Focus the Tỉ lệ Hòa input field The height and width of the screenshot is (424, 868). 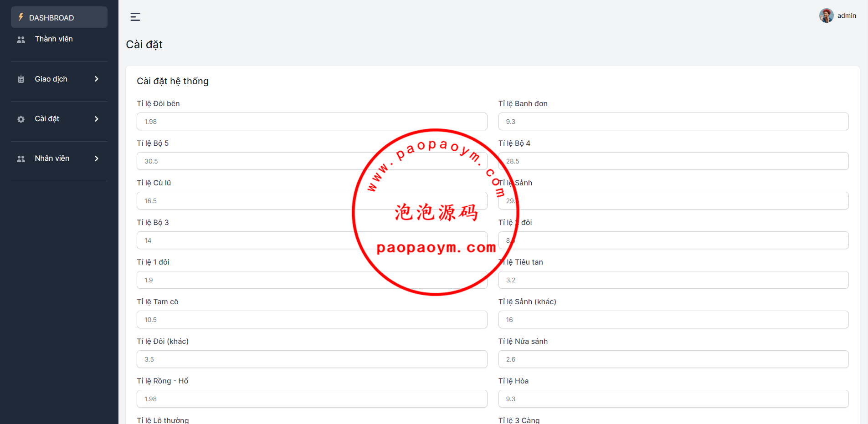click(x=673, y=399)
